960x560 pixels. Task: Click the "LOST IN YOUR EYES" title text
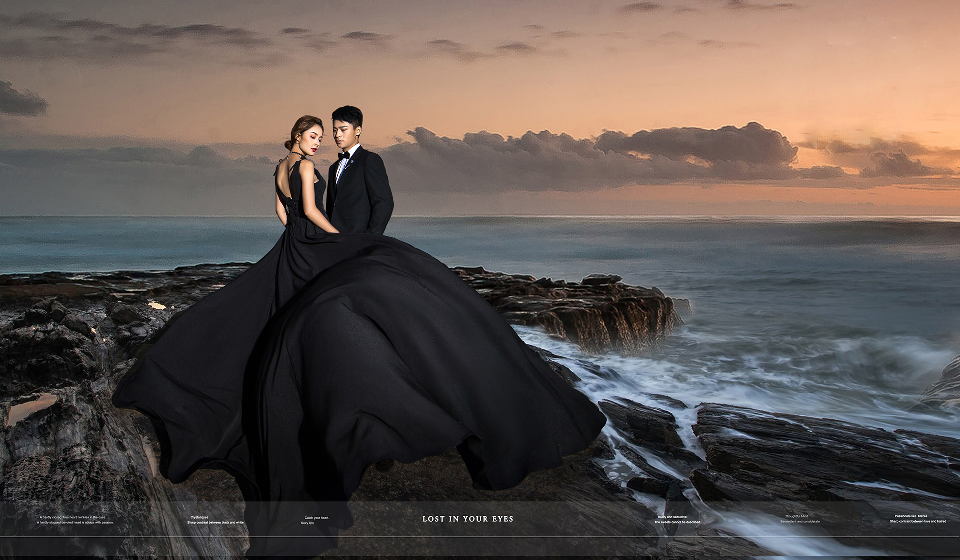click(468, 519)
